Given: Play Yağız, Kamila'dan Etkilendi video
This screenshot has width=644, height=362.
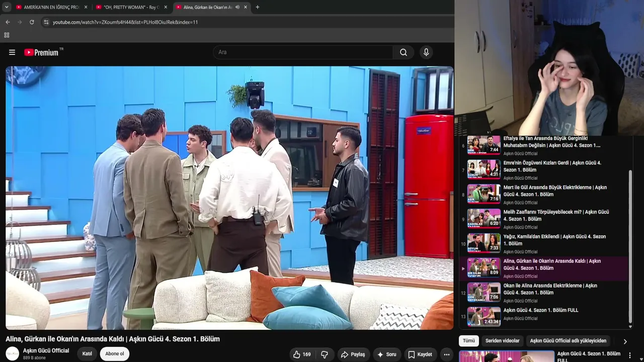Looking at the screenshot, I should pyautogui.click(x=554, y=240).
